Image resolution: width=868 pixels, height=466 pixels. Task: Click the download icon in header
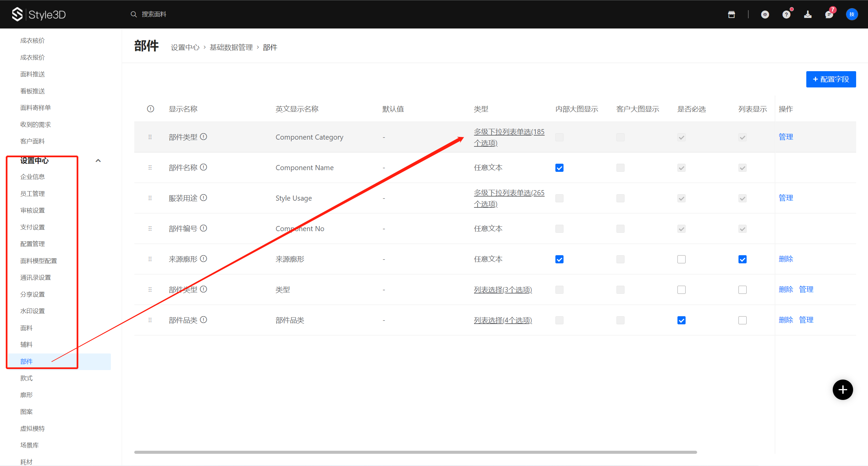[808, 14]
